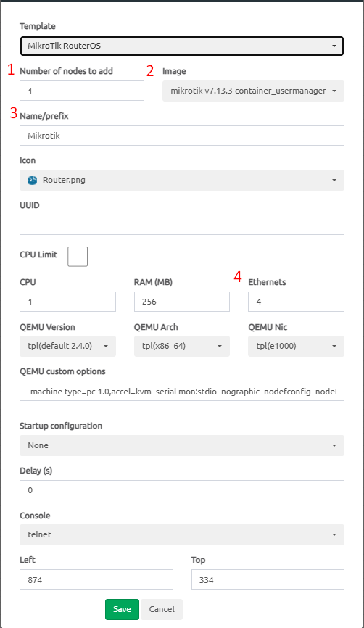Click the Save button
This screenshot has height=628, width=364.
coord(122,609)
